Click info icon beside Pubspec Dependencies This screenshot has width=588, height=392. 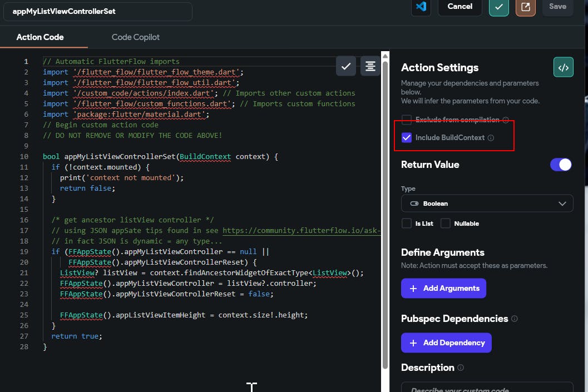[x=514, y=319]
